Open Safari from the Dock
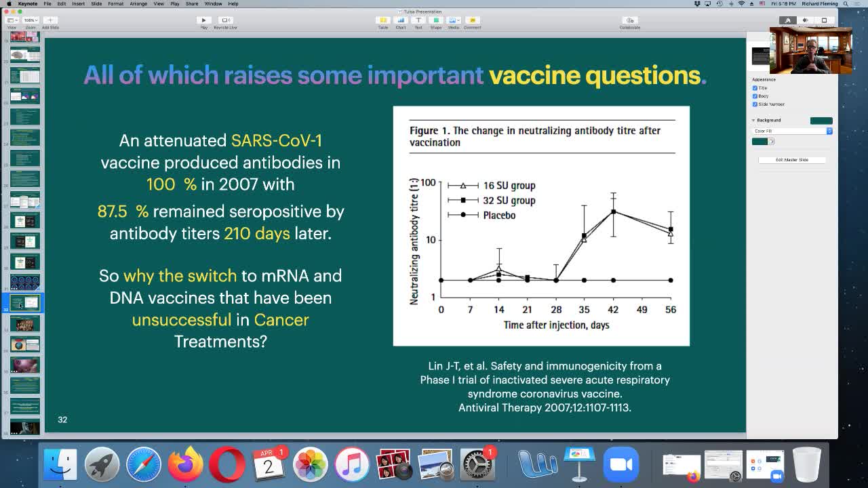This screenshot has width=868, height=488. pyautogui.click(x=144, y=465)
